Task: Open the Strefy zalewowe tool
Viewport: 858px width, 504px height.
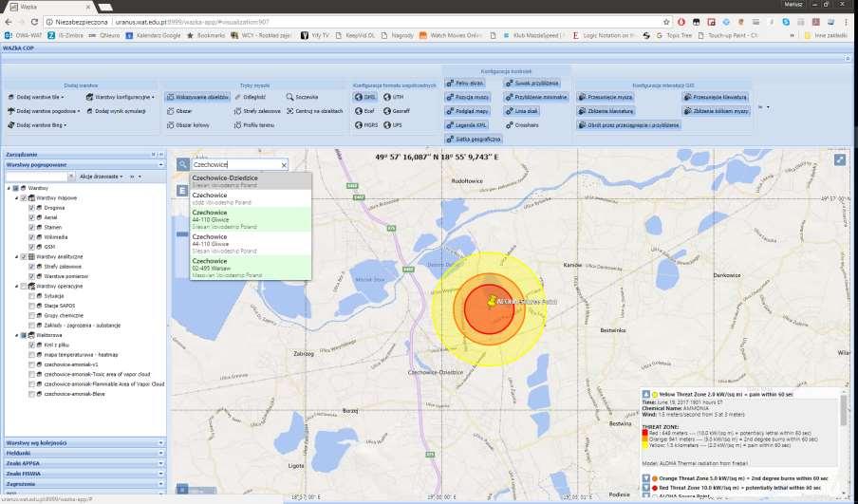Action: pos(257,111)
